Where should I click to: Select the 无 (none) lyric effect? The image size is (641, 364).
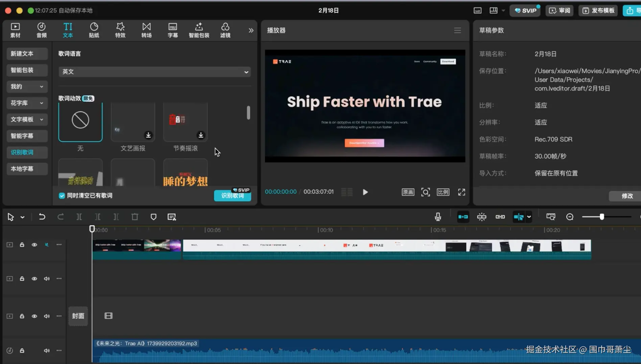pyautogui.click(x=80, y=122)
